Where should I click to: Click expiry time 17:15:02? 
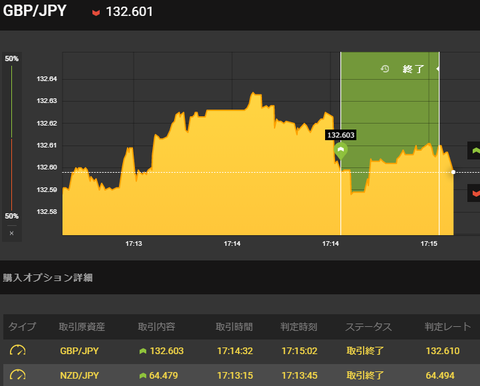pos(299,351)
